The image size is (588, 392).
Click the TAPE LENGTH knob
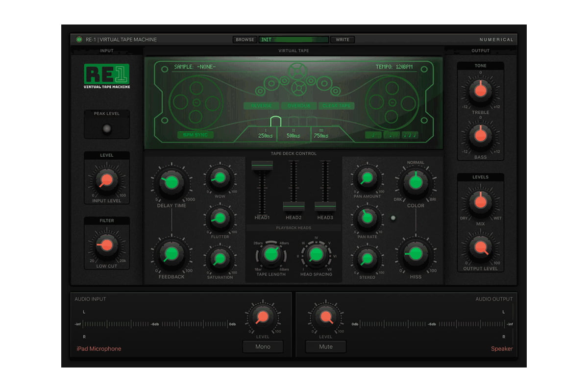271,254
